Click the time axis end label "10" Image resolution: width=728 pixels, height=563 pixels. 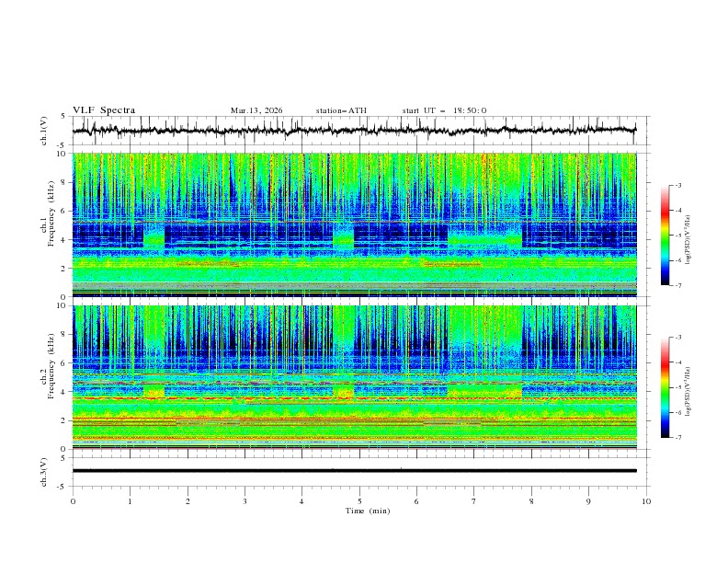coord(646,501)
